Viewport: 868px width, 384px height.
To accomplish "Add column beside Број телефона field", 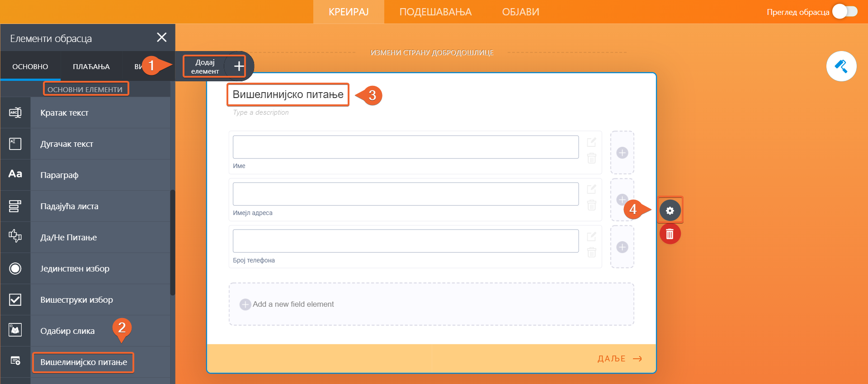I will pos(622,247).
